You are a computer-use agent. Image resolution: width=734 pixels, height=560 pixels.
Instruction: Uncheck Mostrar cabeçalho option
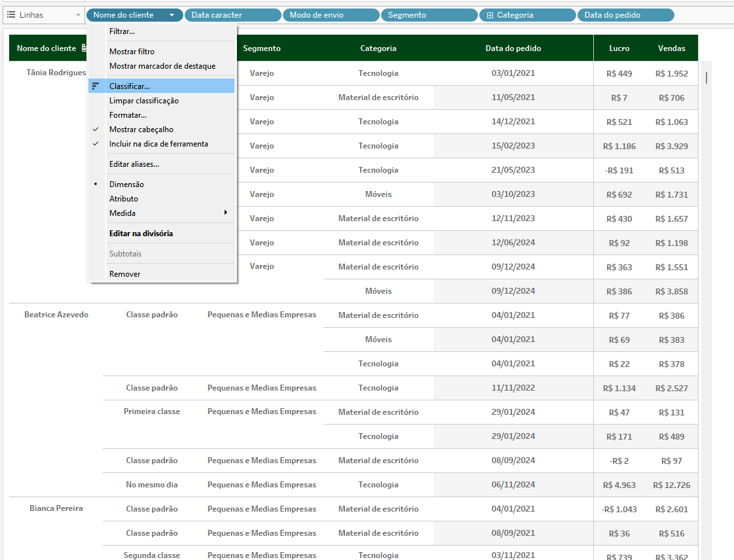pyautogui.click(x=141, y=130)
